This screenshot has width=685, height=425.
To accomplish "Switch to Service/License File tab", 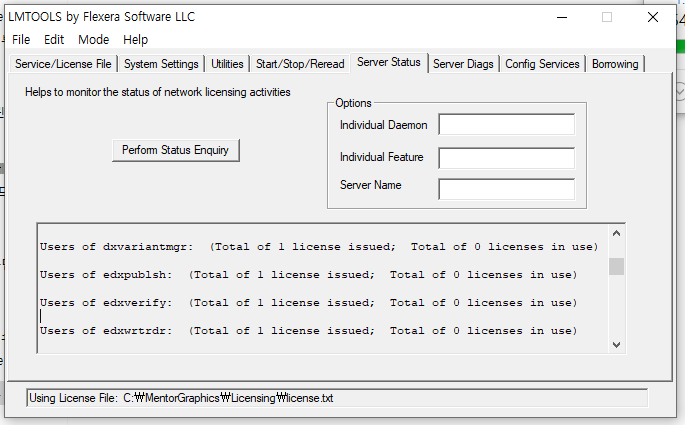I will 63,64.
